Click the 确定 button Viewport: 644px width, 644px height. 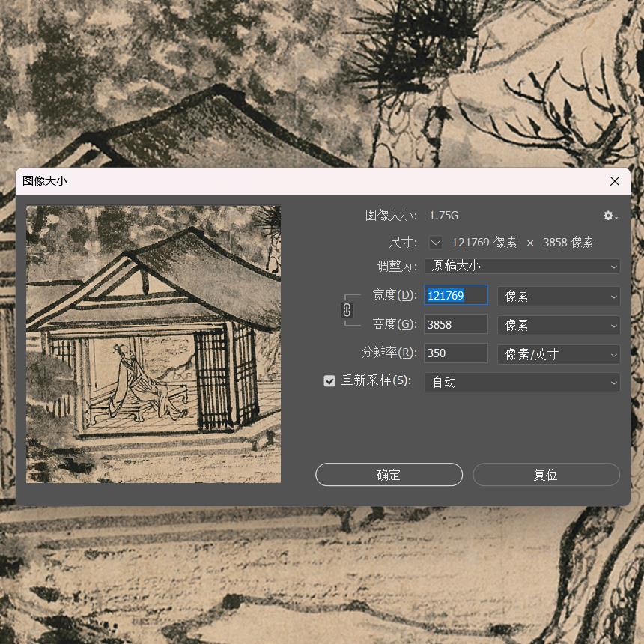[389, 475]
